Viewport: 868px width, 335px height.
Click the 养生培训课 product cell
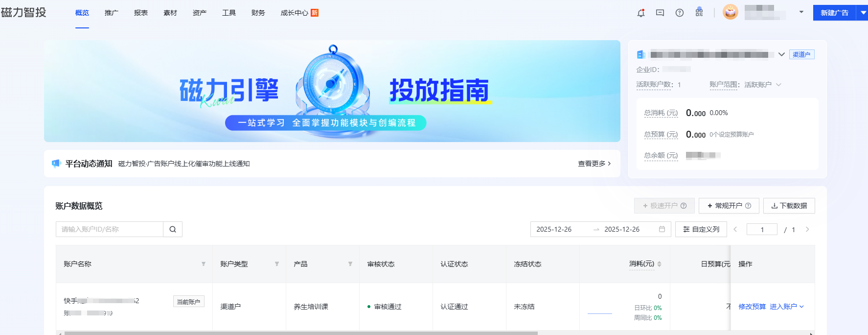[311, 307]
